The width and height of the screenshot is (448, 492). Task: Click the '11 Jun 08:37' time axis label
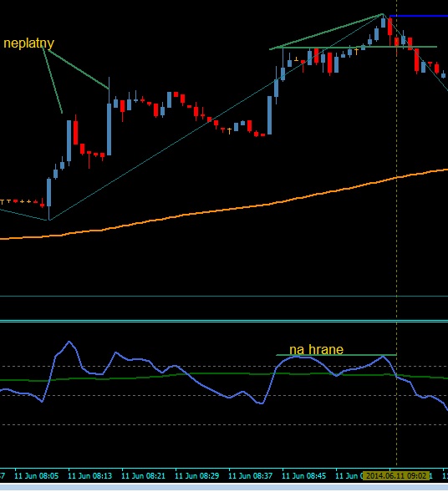(x=250, y=476)
